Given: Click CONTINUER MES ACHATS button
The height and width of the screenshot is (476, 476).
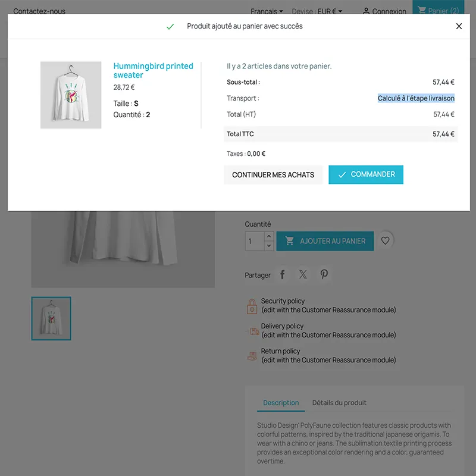Looking at the screenshot, I should (273, 175).
